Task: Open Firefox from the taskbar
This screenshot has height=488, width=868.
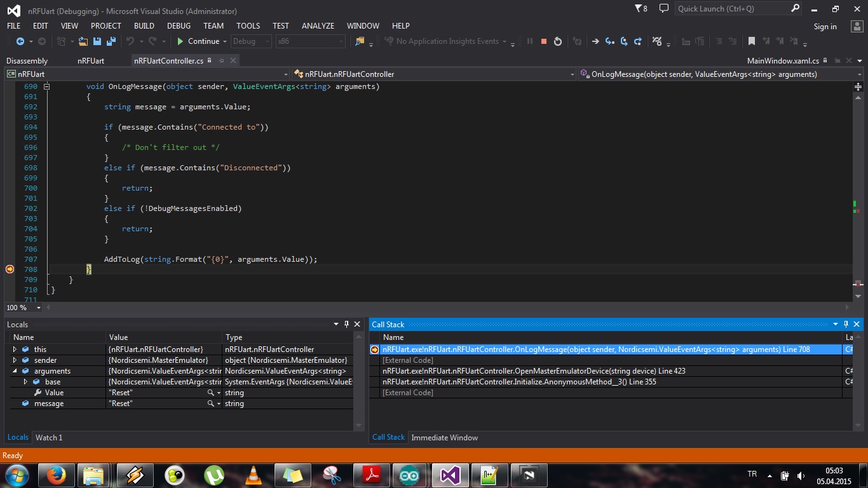Action: 56,475
